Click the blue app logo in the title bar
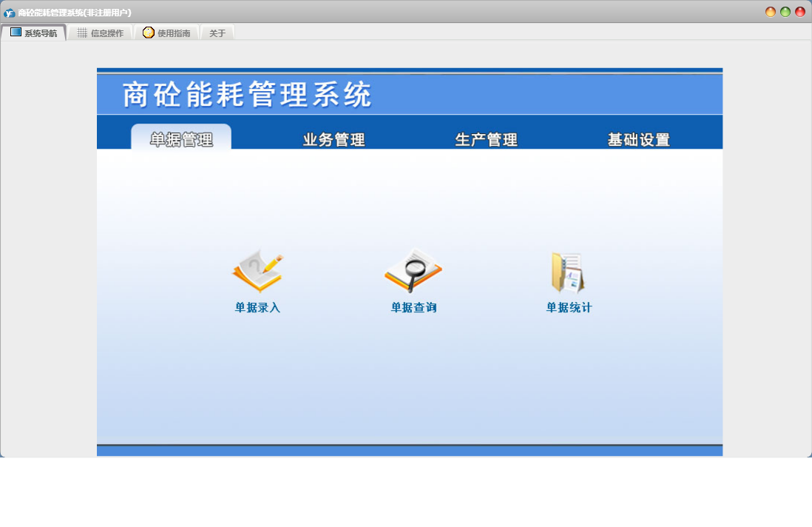Screen dimensions: 812x527 [10, 13]
